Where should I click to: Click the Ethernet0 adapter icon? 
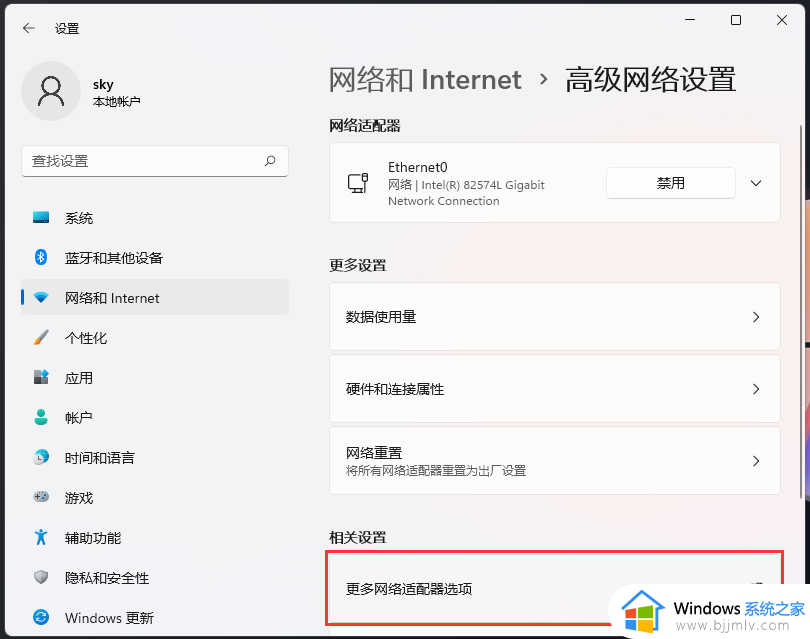(358, 183)
